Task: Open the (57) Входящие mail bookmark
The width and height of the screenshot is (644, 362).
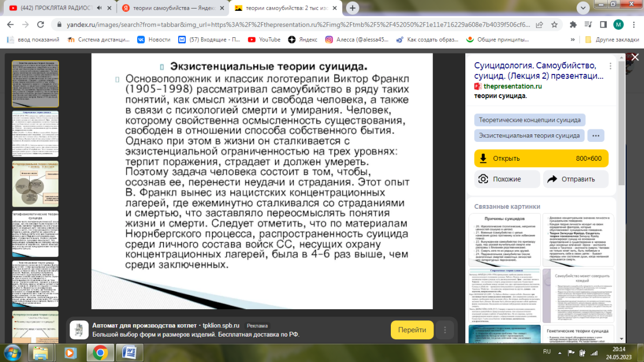Action: [x=209, y=40]
